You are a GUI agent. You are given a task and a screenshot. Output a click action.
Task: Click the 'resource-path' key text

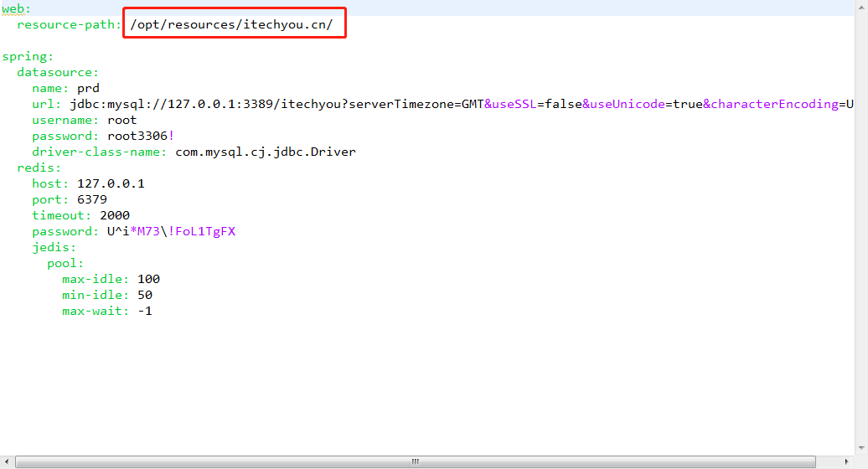68,24
